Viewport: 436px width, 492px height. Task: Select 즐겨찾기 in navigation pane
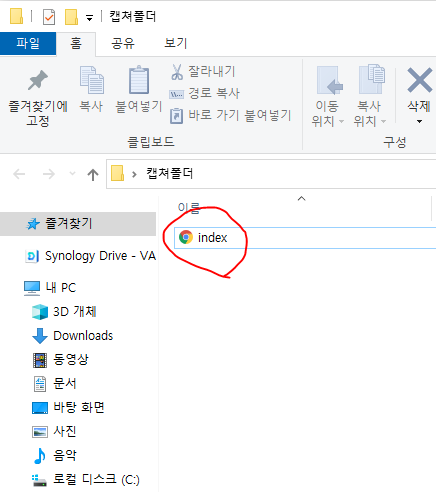click(78, 224)
